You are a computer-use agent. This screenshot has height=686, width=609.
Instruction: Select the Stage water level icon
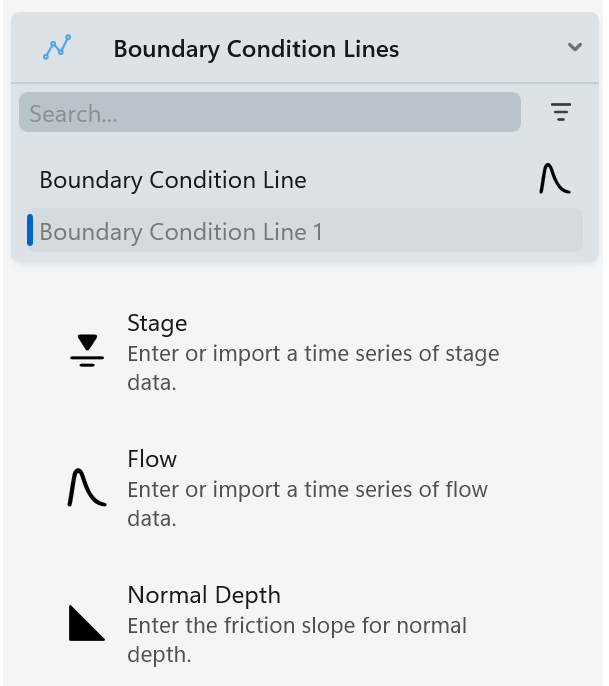point(87,351)
